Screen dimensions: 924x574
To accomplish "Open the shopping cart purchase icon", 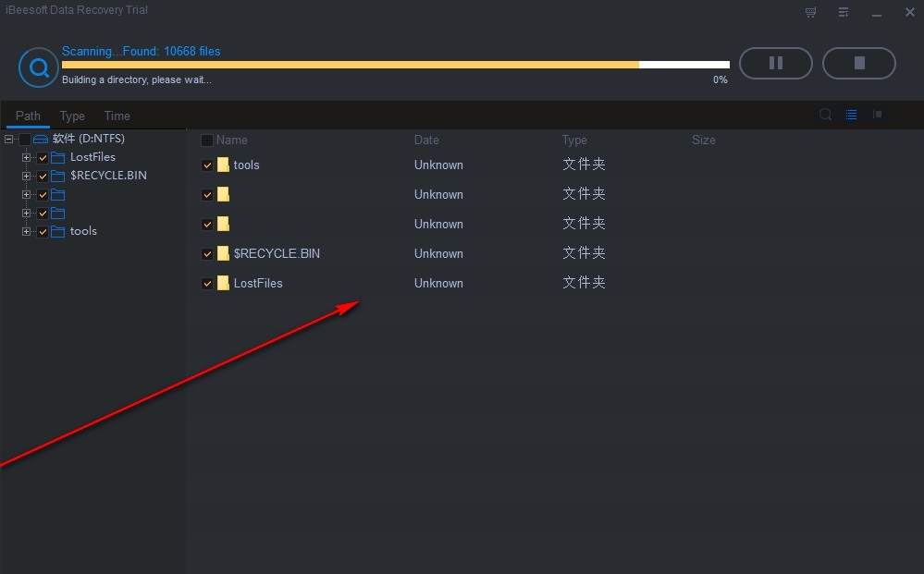I will click(x=811, y=12).
